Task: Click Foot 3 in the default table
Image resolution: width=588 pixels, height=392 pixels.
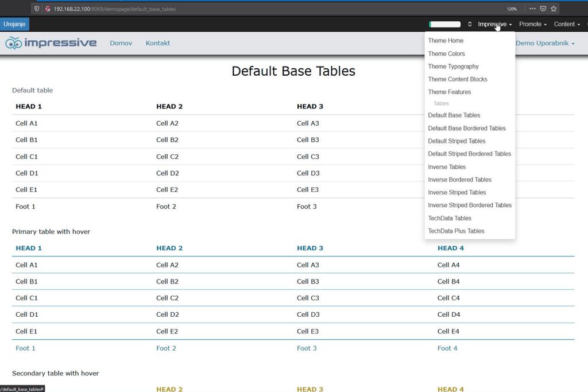Action: click(x=307, y=207)
